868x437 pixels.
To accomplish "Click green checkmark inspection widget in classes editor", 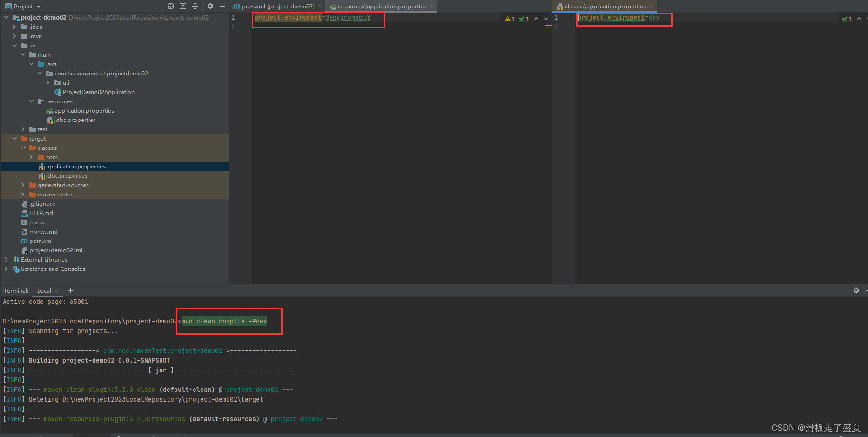I will [846, 19].
